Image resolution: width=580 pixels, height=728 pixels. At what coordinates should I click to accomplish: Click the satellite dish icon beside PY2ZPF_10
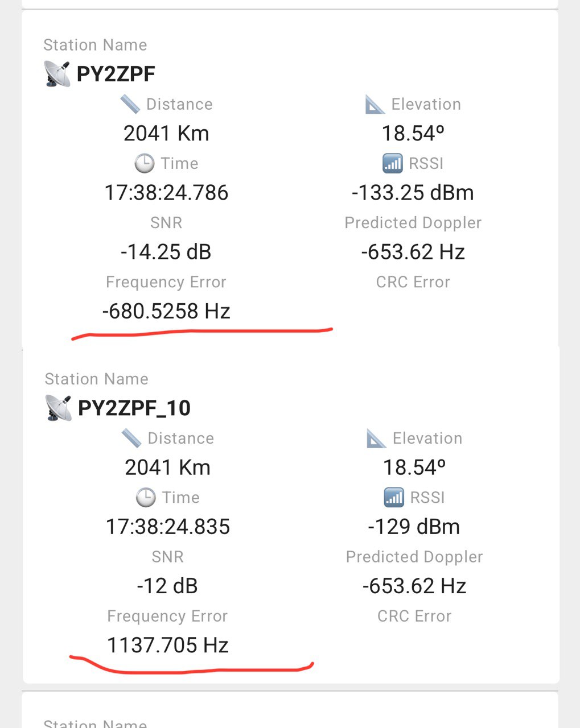(x=58, y=408)
